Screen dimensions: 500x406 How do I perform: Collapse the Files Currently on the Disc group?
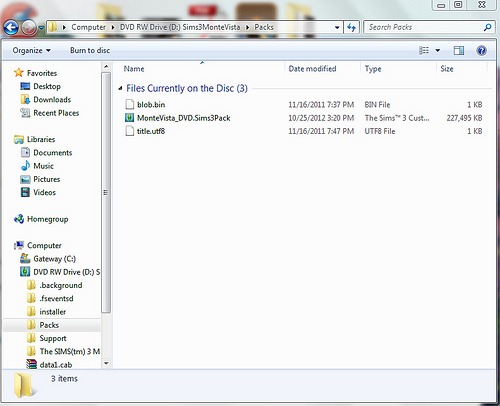(x=120, y=88)
